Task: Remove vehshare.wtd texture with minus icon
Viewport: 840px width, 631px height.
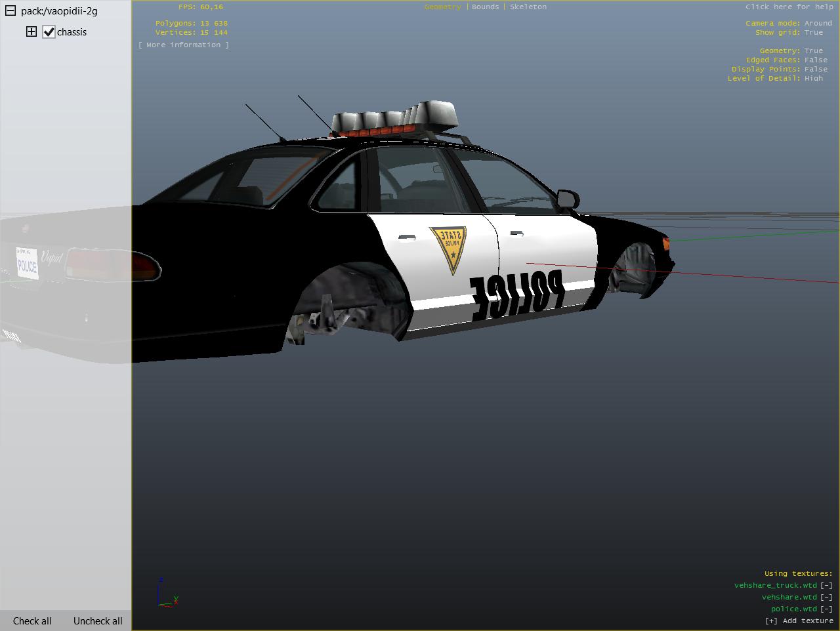Action: tap(826, 597)
